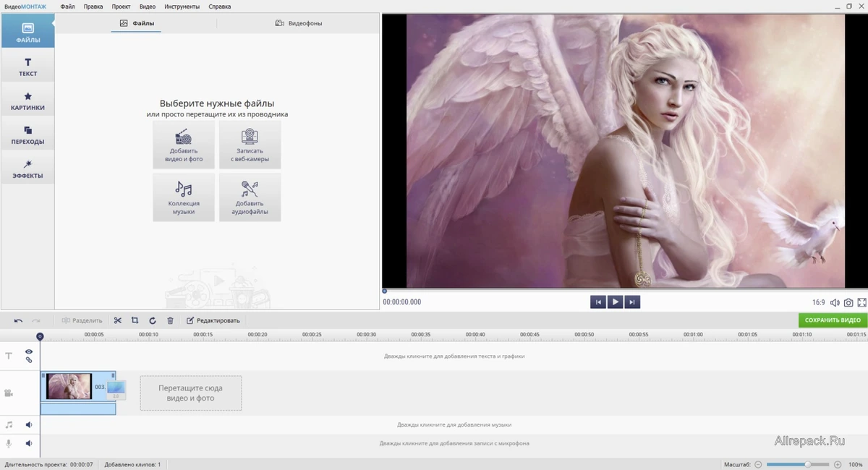Click the text track T icon
Viewport: 868px width, 470px height.
[x=9, y=356]
